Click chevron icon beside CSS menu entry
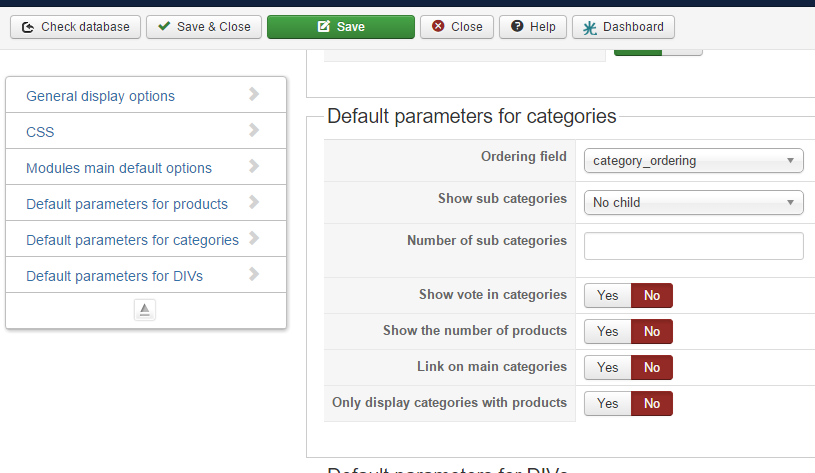This screenshot has width=815, height=473. pos(254,130)
